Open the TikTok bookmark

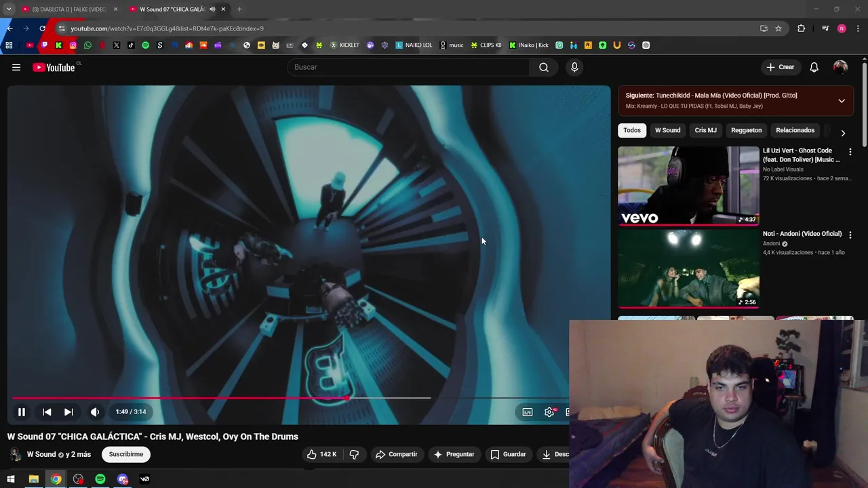tap(131, 45)
